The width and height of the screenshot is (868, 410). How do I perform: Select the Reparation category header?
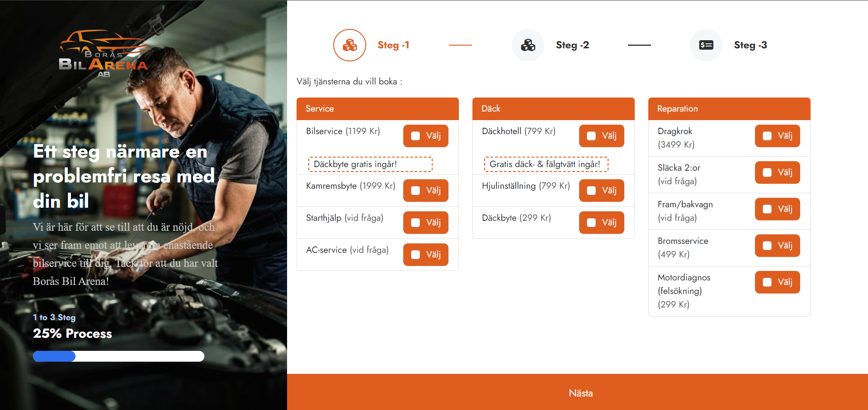point(729,108)
